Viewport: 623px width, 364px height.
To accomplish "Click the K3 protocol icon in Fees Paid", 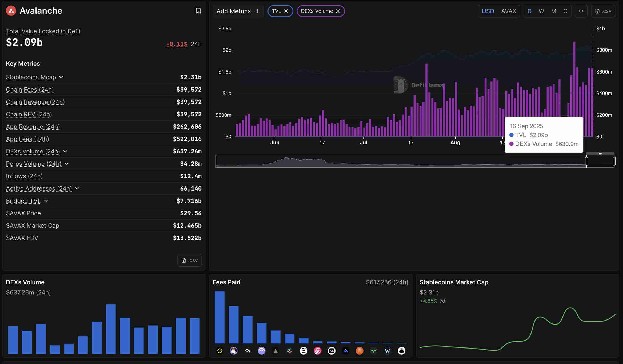I will [x=332, y=351].
